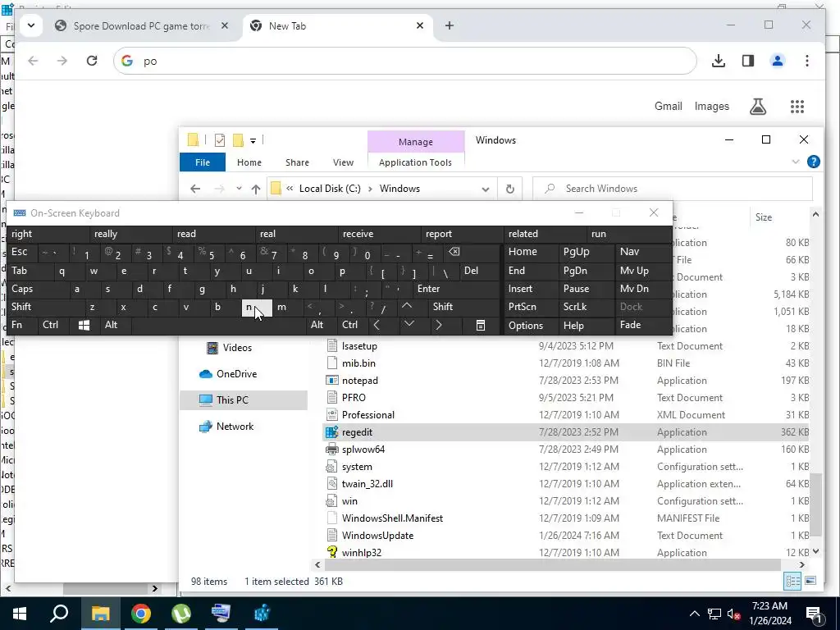
Task: Toggle ScrLk key on On-Screen Keyboard
Action: 586,307
